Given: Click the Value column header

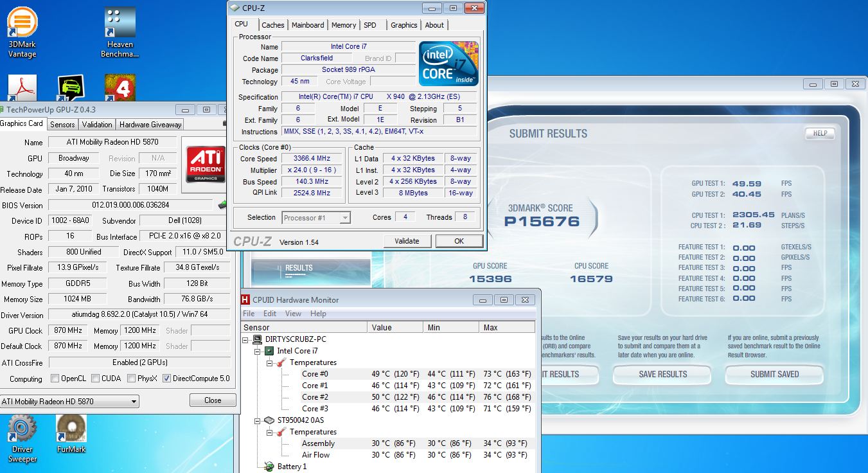Looking at the screenshot, I should click(396, 327).
